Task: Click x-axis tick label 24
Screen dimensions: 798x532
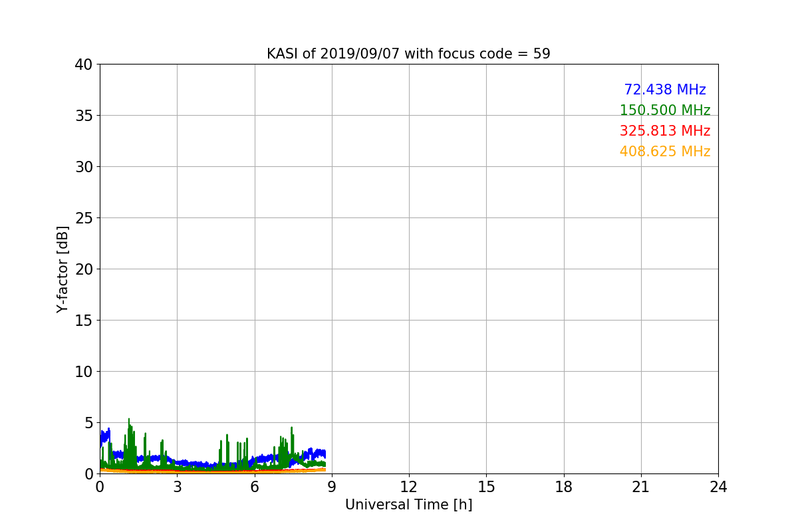Action: (x=718, y=487)
